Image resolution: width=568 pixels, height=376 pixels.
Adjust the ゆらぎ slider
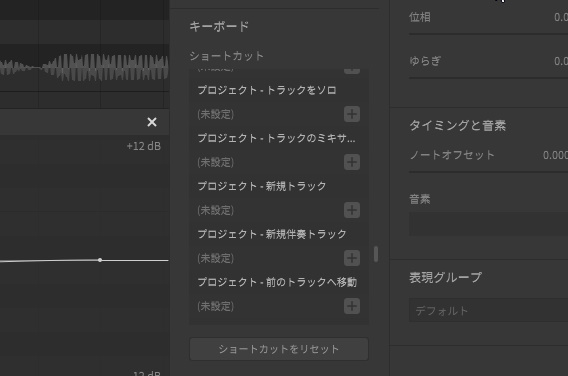[488, 78]
